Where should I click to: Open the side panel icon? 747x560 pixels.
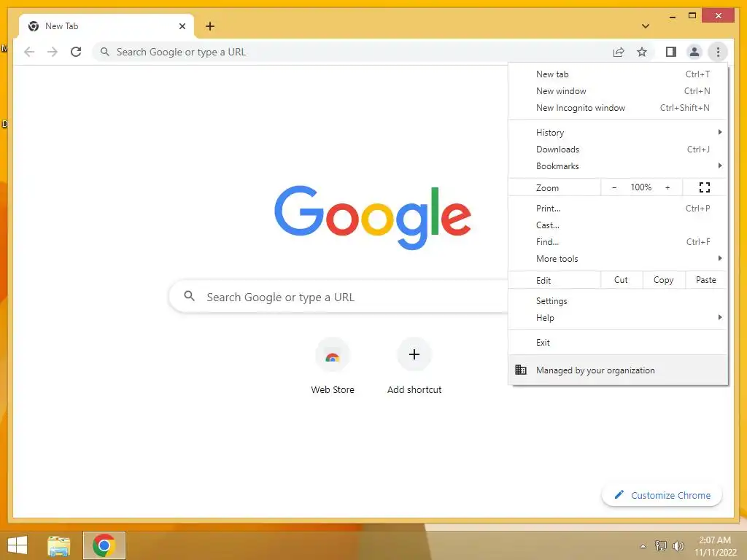click(x=671, y=52)
